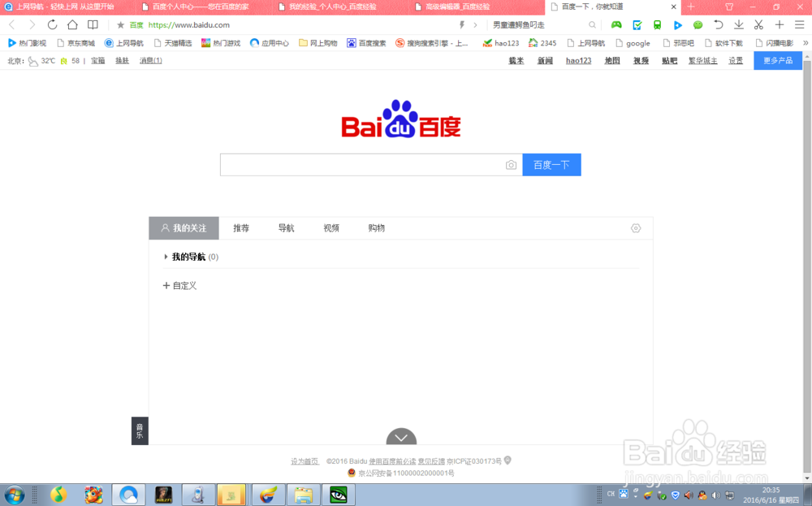Image resolution: width=812 pixels, height=506 pixels.
Task: Click the taskbar clock
Action: [x=771, y=495]
